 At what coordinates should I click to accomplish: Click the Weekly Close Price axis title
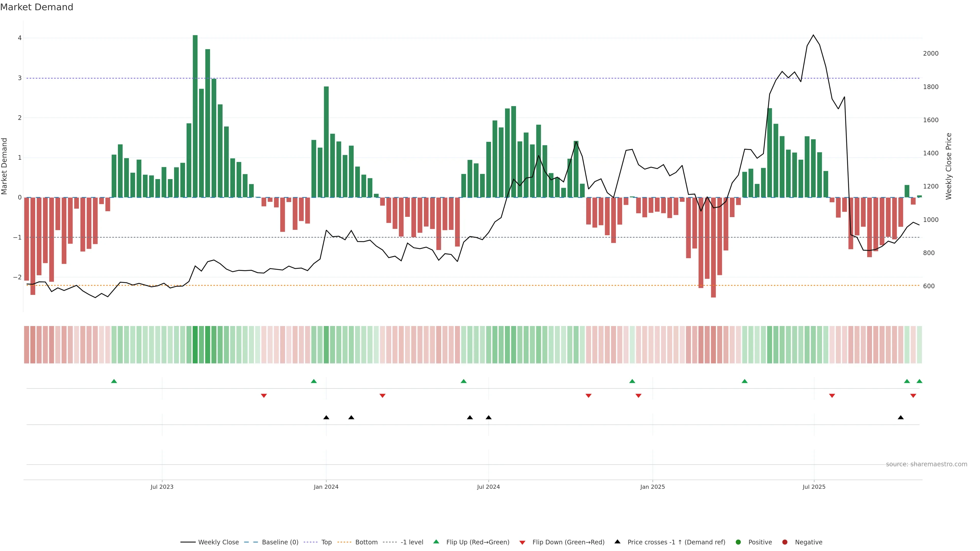948,166
